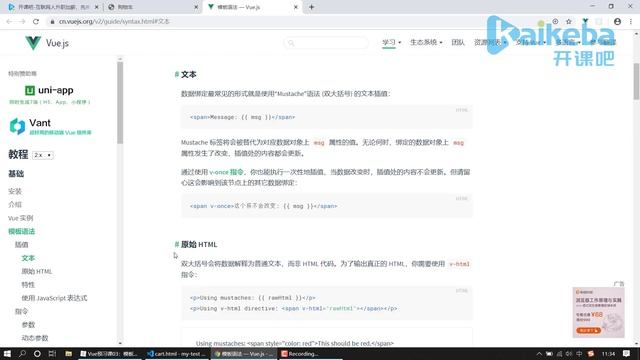The width and height of the screenshot is (640, 360).
Task: Expand the 学习 navigation dropdown
Action: click(391, 42)
